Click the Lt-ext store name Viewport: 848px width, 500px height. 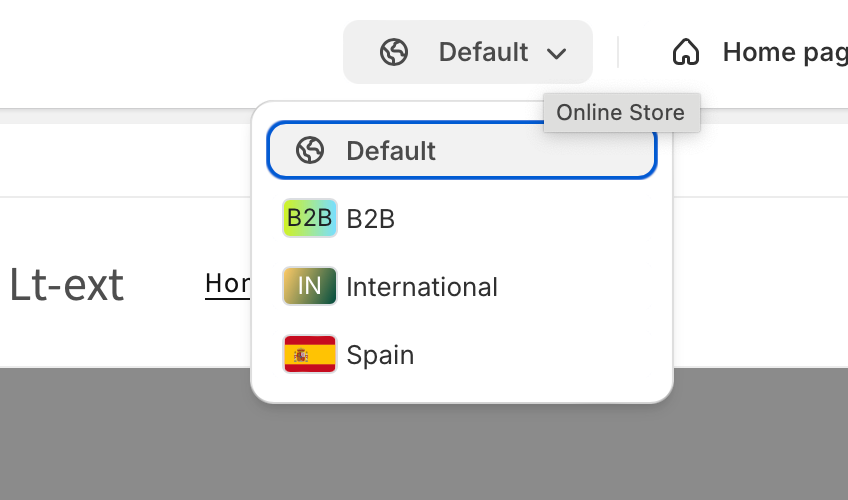(x=67, y=285)
